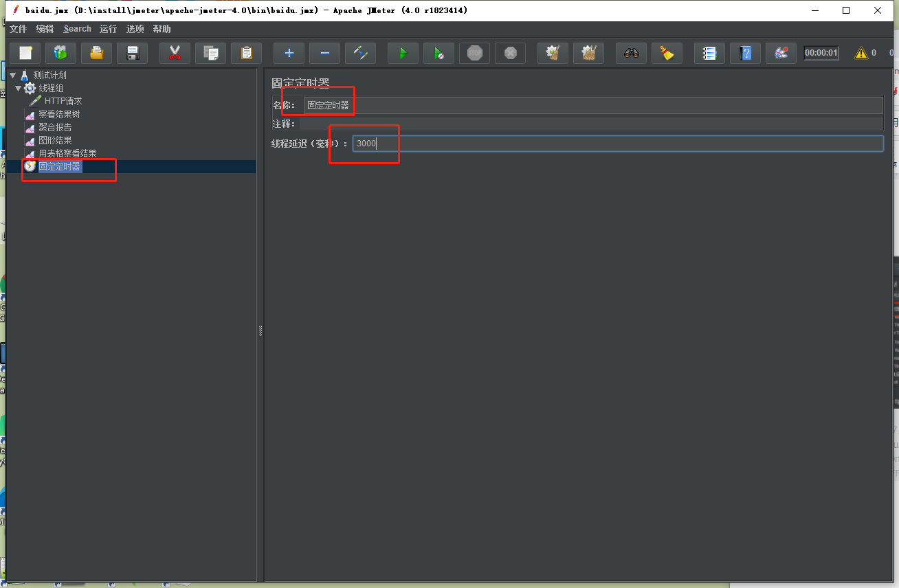This screenshot has width=899, height=588.
Task: Click the Shutdown test icon
Action: pos(510,53)
